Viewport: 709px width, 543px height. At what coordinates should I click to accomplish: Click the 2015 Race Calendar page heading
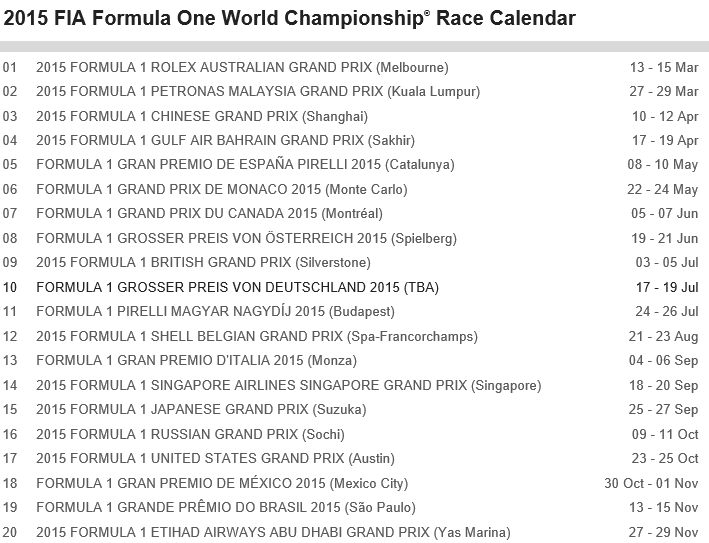290,20
